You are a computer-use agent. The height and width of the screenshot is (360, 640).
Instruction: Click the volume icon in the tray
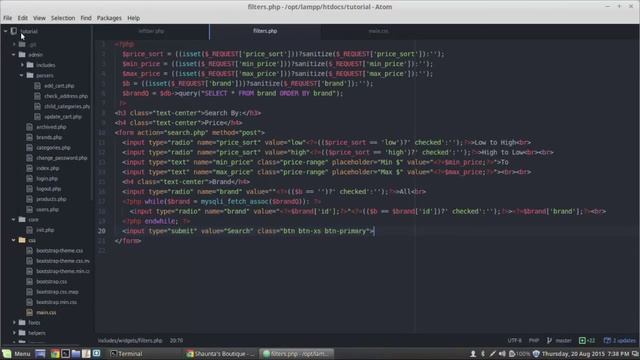click(x=502, y=353)
